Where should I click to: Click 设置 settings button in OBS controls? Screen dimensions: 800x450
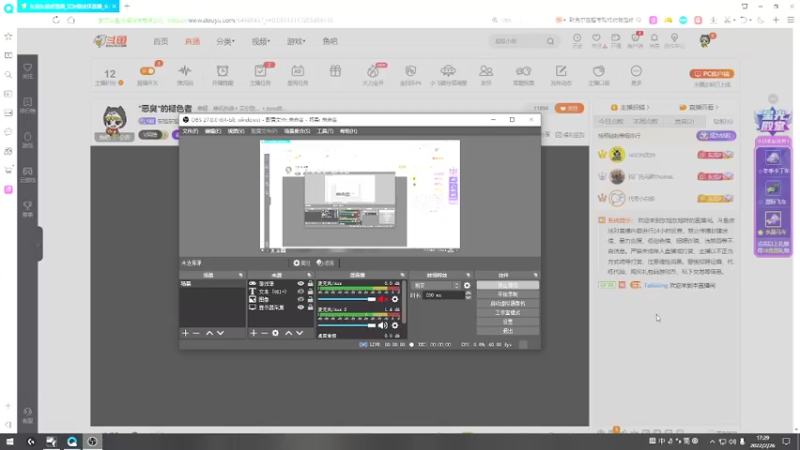tap(508, 322)
